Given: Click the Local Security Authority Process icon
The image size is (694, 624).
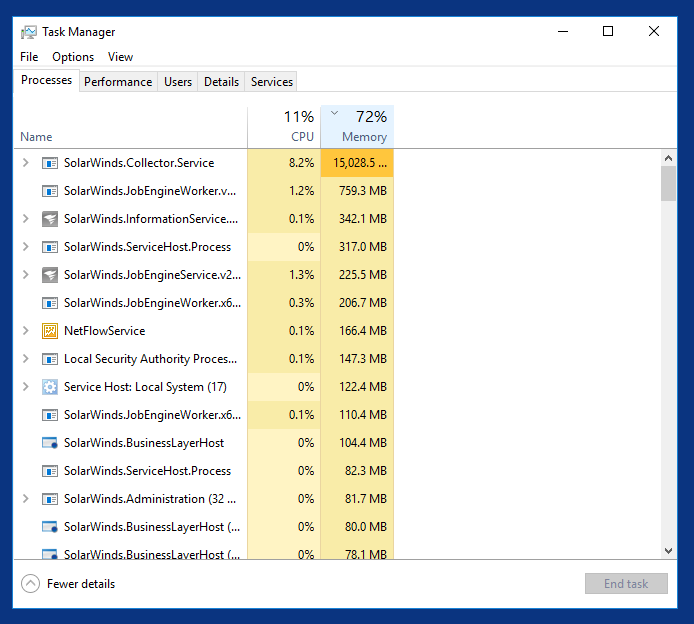Looking at the screenshot, I should click(x=50, y=359).
